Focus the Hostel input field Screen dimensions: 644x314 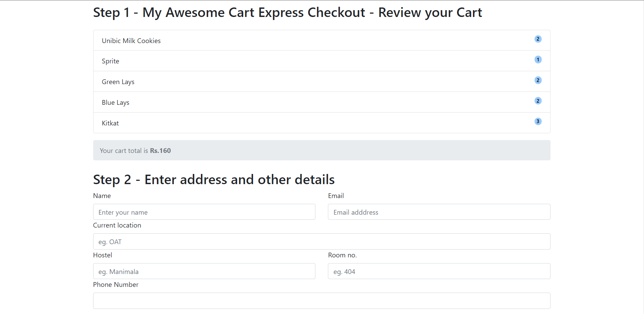pyautogui.click(x=204, y=271)
